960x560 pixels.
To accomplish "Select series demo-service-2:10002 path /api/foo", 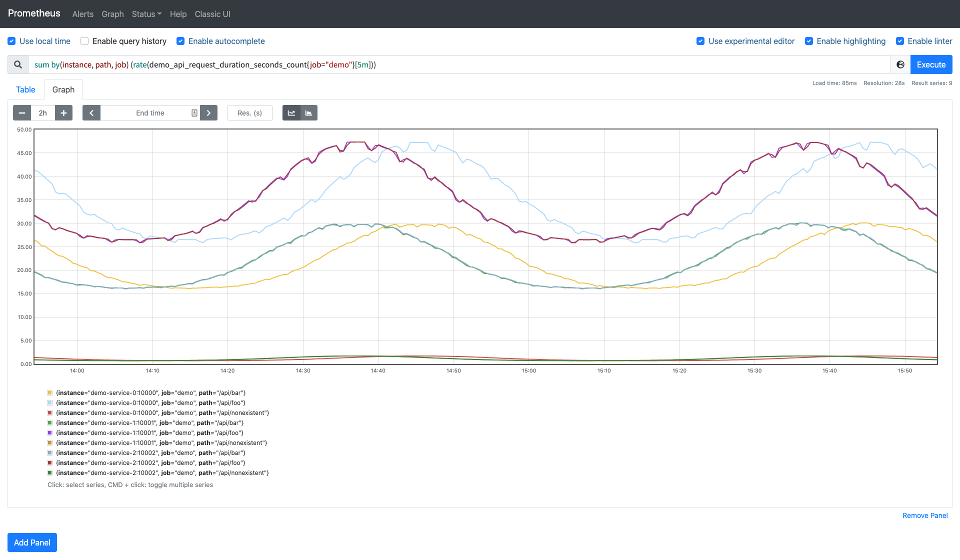I will 151,463.
